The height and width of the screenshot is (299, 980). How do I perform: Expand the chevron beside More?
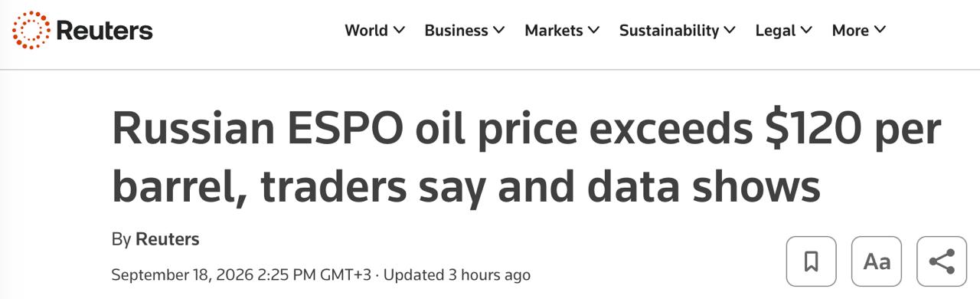880,31
